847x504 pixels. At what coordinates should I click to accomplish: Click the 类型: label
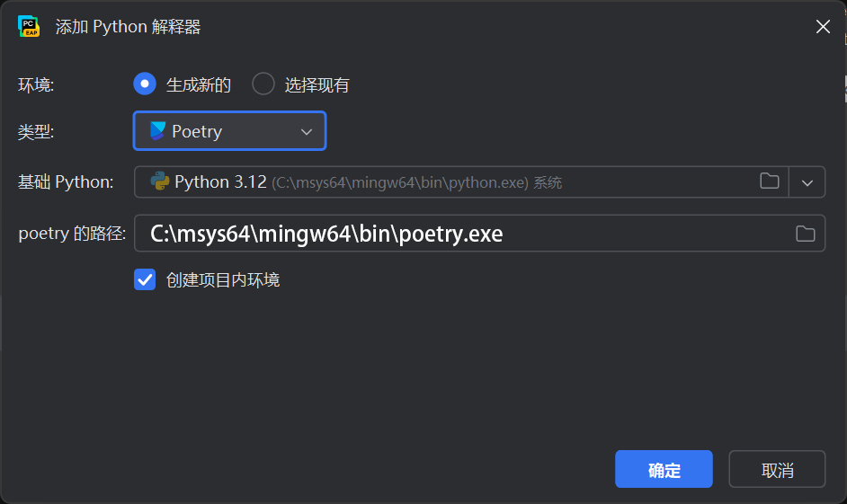coord(36,132)
